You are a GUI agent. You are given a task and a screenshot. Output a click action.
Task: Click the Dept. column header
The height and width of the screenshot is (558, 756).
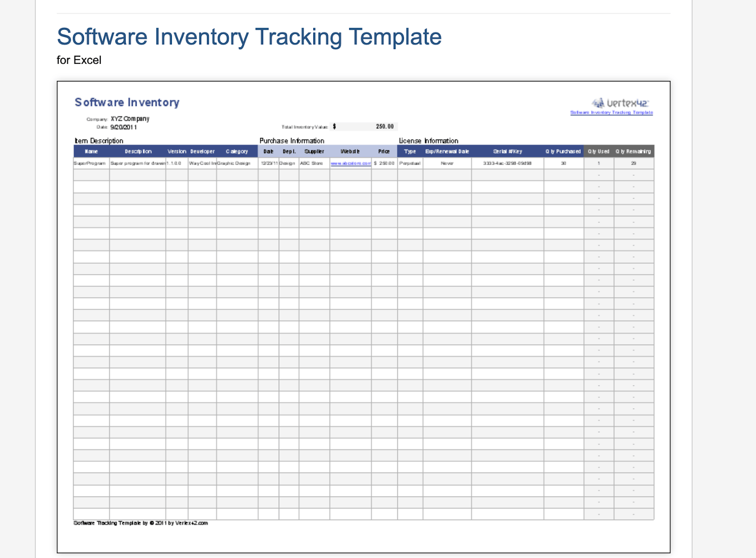[289, 151]
